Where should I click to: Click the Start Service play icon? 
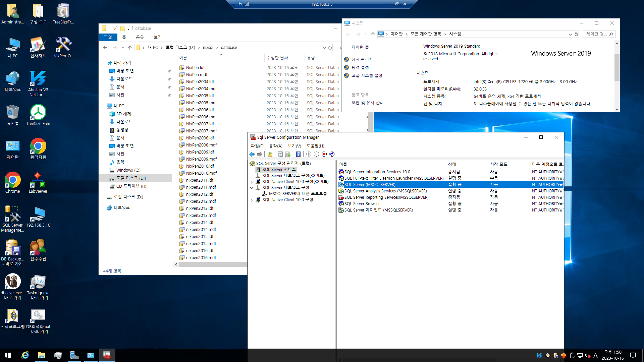309,154
